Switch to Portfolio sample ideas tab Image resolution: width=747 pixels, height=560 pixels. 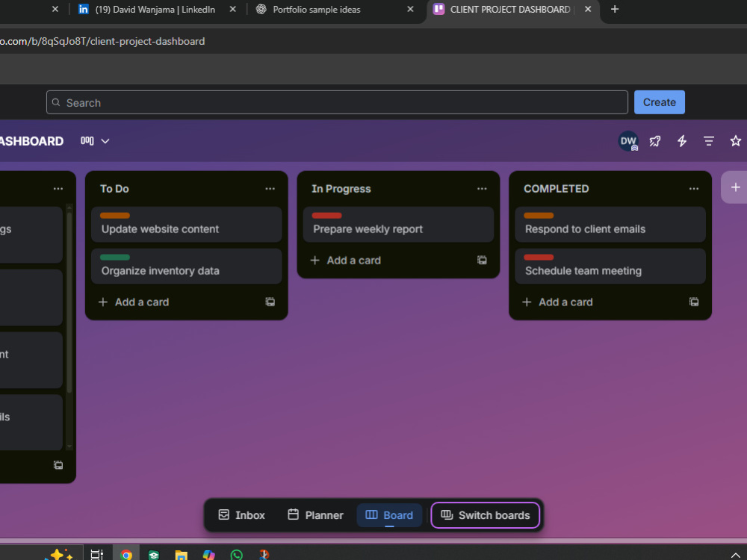[x=316, y=10]
